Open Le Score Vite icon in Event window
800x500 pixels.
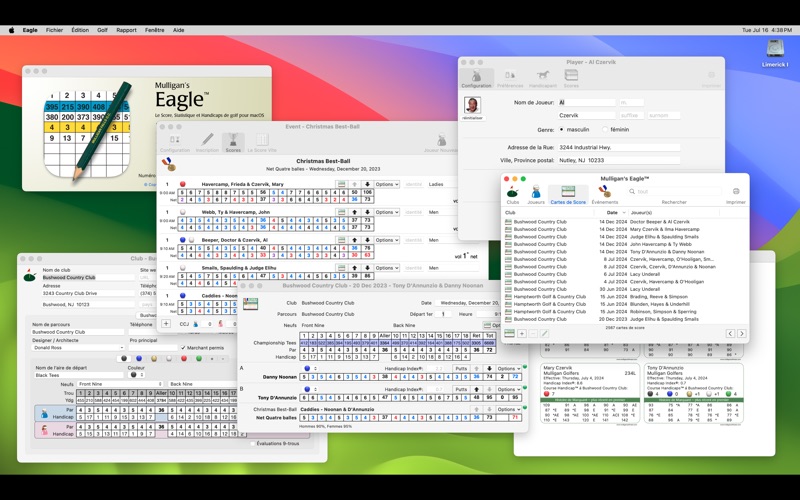[262, 143]
